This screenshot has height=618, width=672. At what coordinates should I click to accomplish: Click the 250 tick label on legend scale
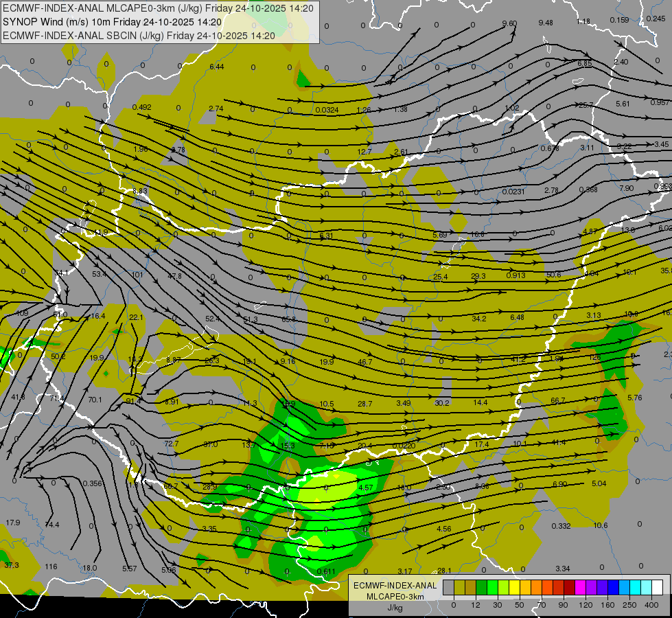pos(629,605)
